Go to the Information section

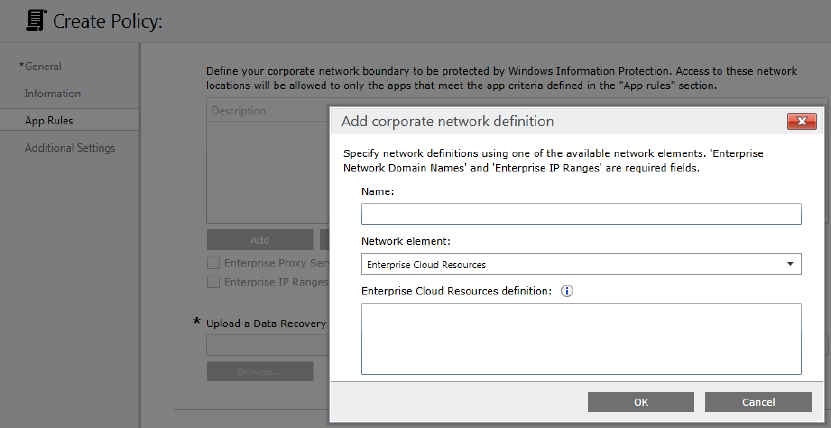[53, 93]
